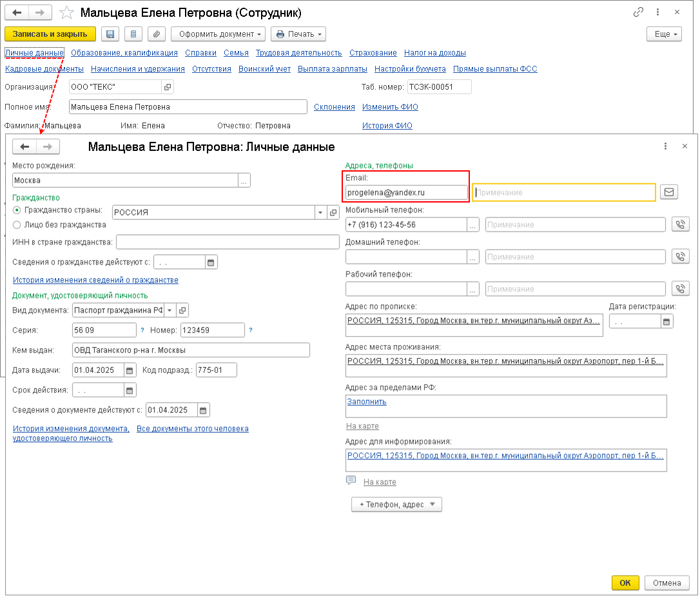Open the "Образование, квалификация" section
The image size is (700, 596).
tap(124, 53)
